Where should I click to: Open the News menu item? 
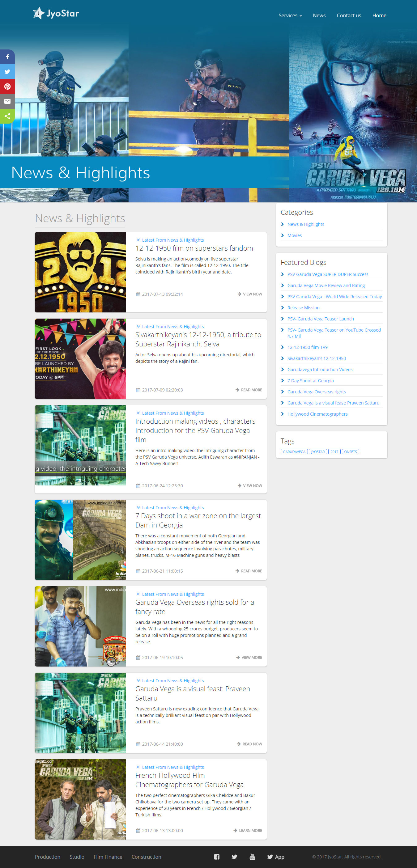(319, 15)
